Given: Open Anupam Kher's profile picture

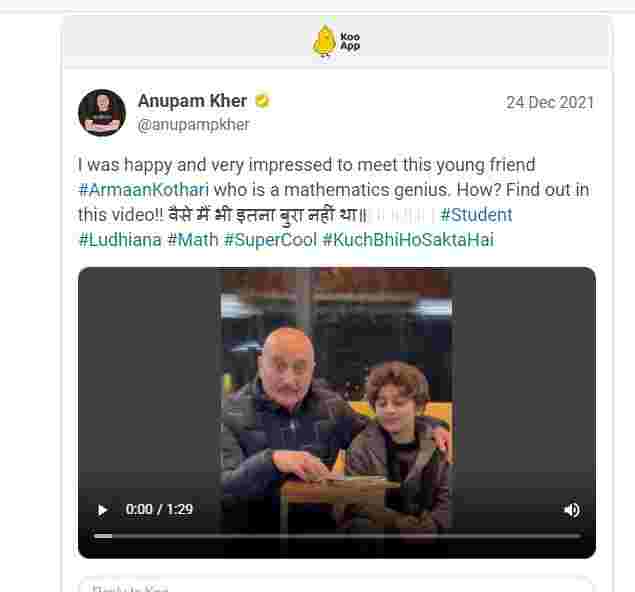Looking at the screenshot, I should (102, 113).
